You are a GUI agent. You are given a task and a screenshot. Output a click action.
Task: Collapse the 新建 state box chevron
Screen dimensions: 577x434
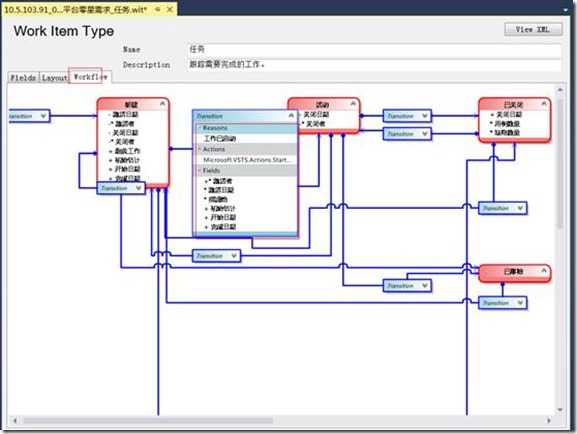tap(162, 105)
